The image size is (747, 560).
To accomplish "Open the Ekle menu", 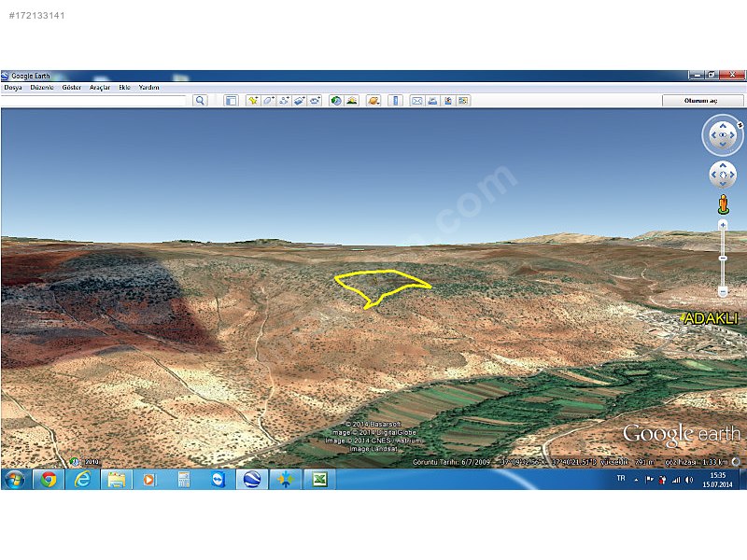I will pyautogui.click(x=124, y=88).
